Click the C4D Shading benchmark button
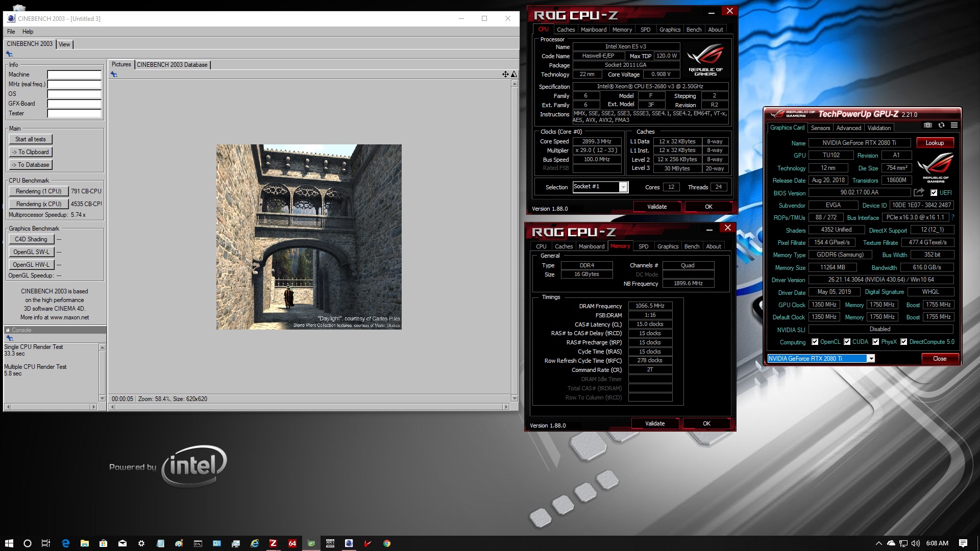The width and height of the screenshot is (980, 551). coord(31,239)
